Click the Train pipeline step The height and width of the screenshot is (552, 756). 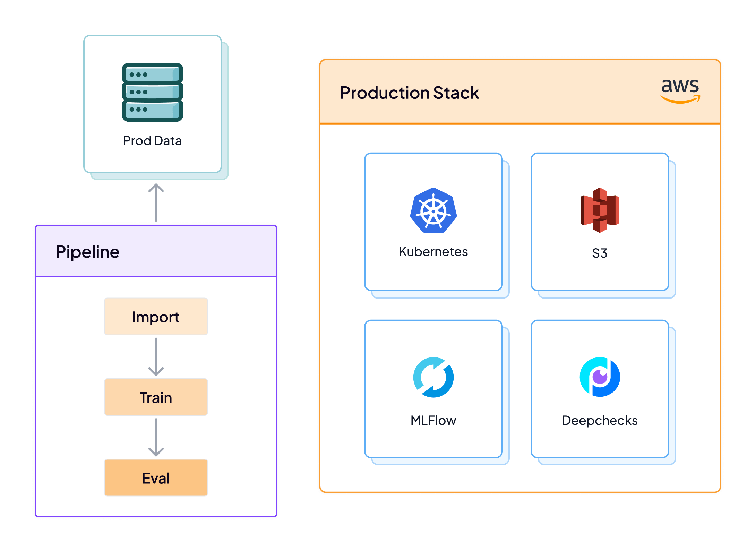pyautogui.click(x=156, y=397)
